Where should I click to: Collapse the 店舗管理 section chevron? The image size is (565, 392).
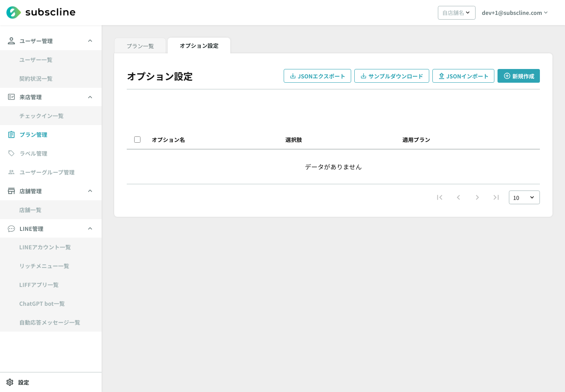(90, 191)
